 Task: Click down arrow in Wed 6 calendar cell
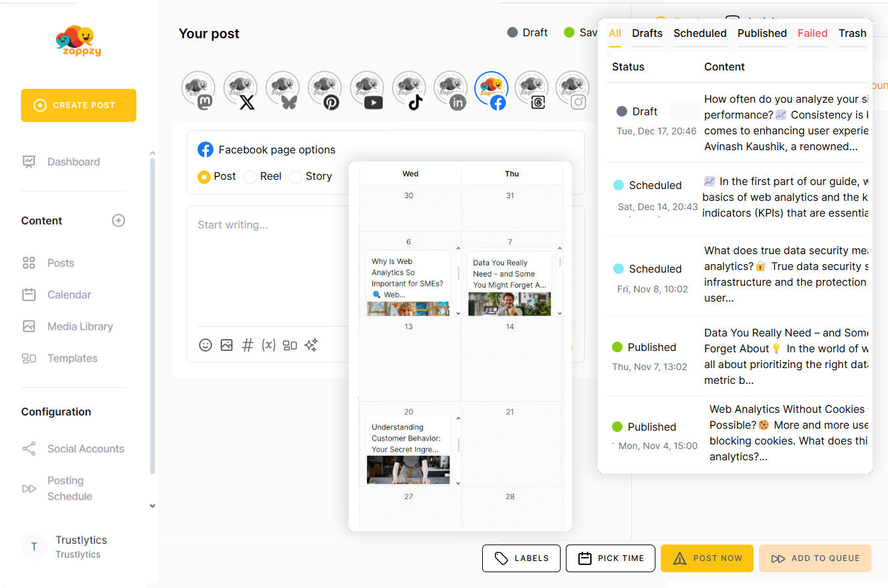coord(458,314)
